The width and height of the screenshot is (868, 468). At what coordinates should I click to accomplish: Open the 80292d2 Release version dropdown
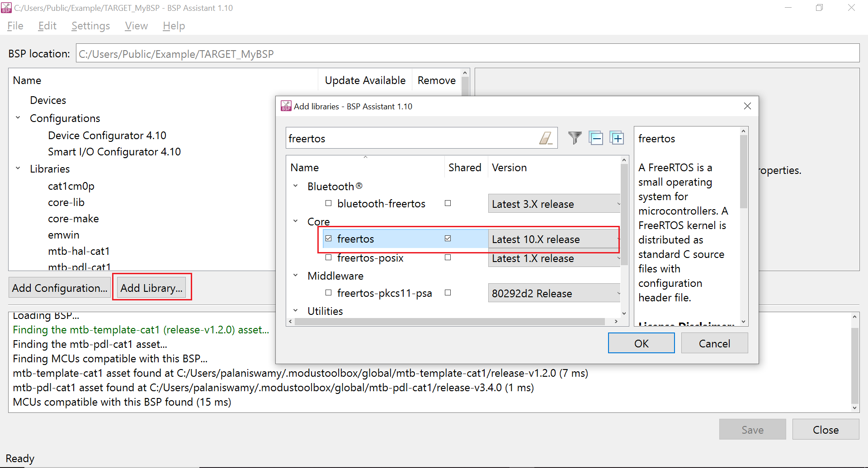[554, 293]
